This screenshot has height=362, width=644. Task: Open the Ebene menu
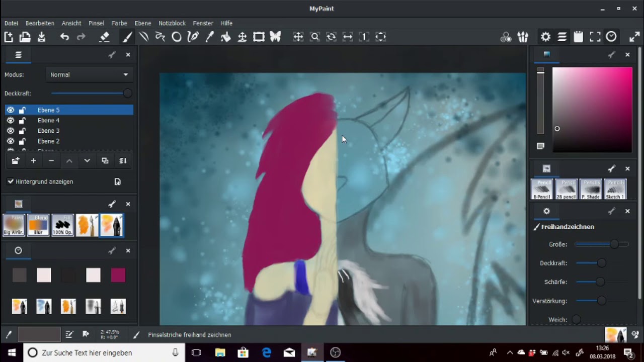point(143,23)
